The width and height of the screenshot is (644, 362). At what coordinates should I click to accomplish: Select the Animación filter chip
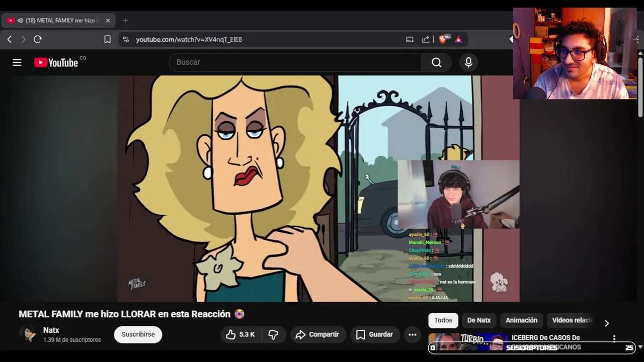[521, 320]
